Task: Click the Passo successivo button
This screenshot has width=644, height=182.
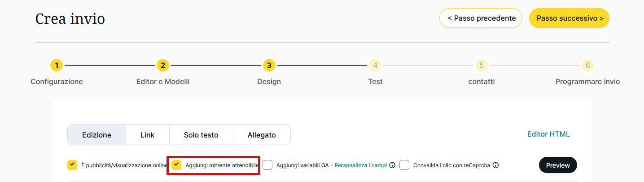Action: tap(569, 18)
